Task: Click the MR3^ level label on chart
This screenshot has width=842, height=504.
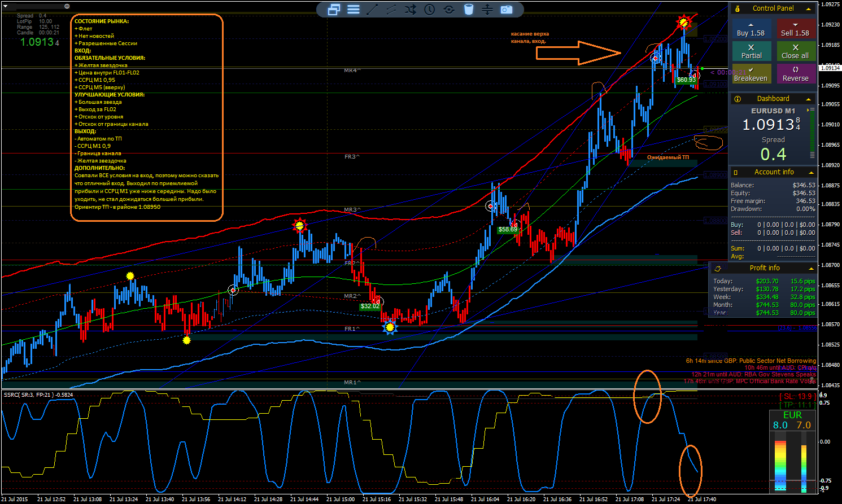Action: [352, 209]
